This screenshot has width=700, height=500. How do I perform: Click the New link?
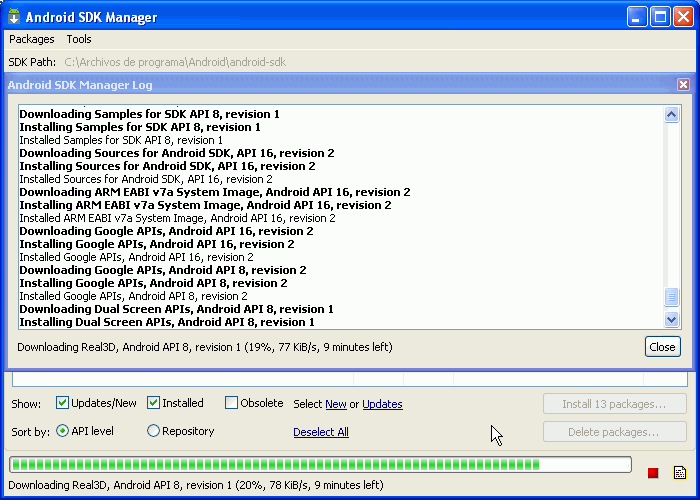(x=336, y=404)
